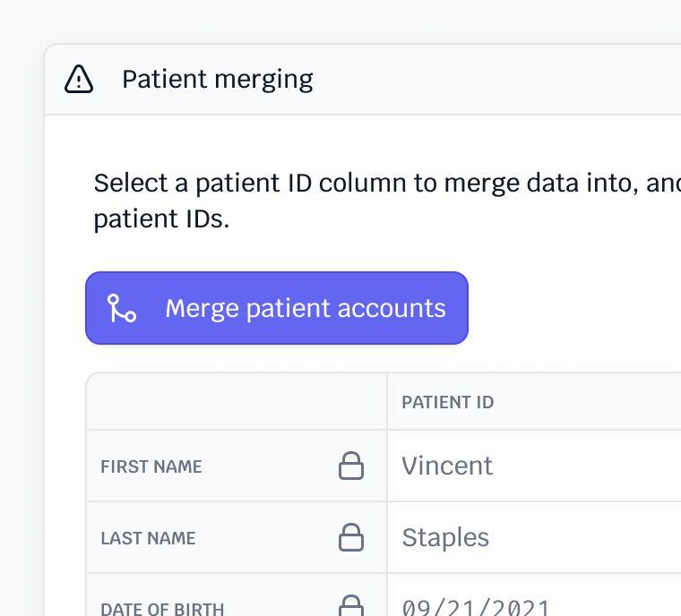Toggle the Date of Birth lock

[350, 606]
